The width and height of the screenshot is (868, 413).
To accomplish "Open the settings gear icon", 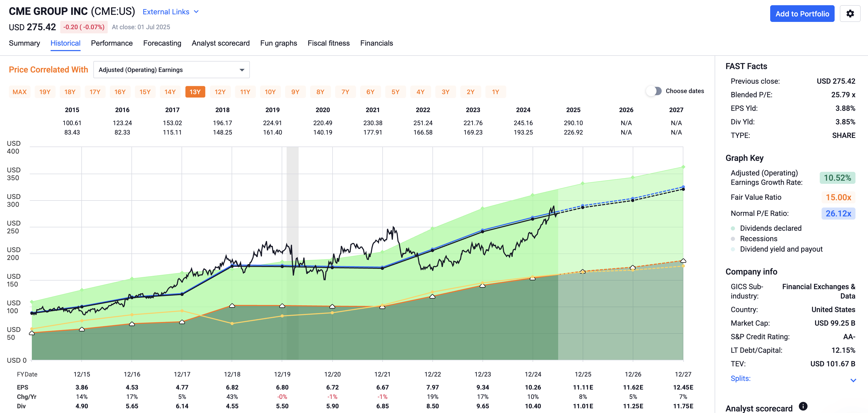I will click(850, 14).
